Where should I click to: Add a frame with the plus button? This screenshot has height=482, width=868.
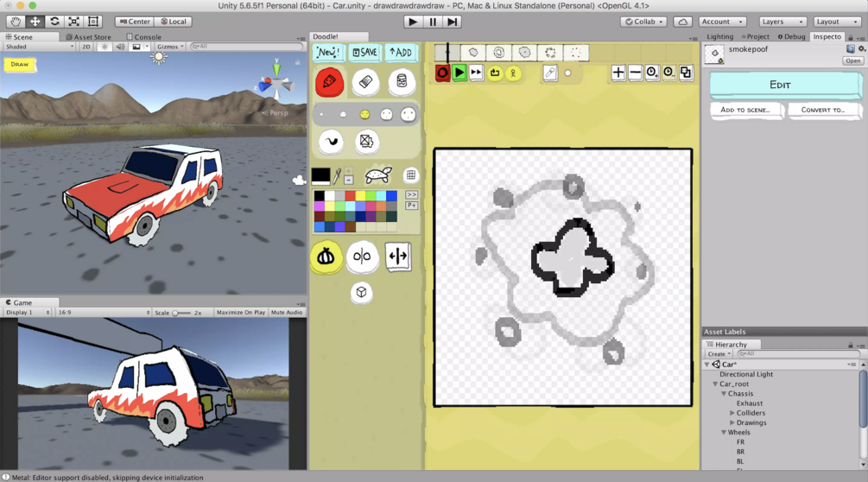[x=618, y=73]
